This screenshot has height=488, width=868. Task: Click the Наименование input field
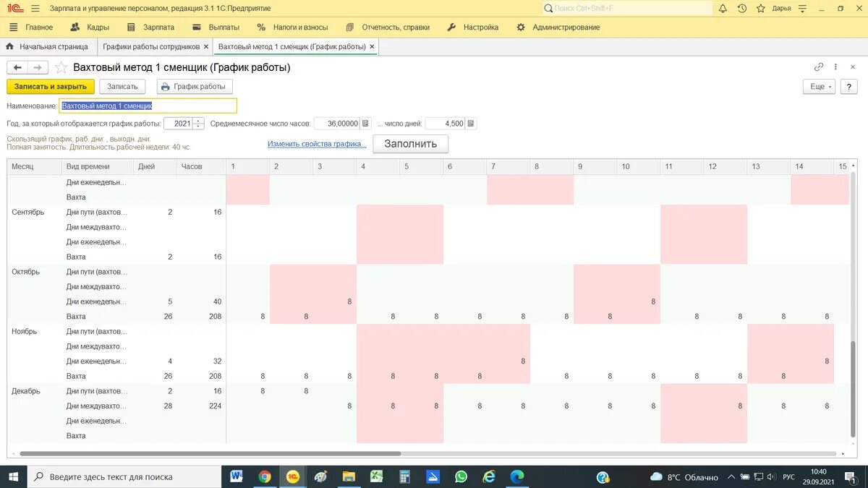pos(148,106)
